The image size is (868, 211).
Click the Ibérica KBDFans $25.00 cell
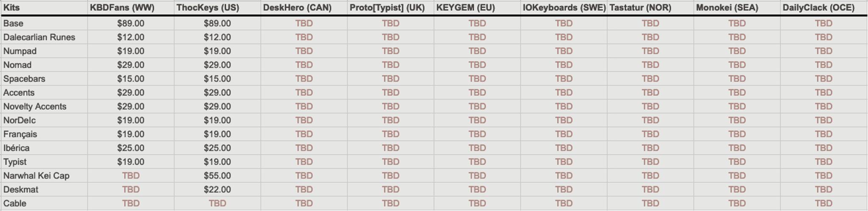(131, 148)
